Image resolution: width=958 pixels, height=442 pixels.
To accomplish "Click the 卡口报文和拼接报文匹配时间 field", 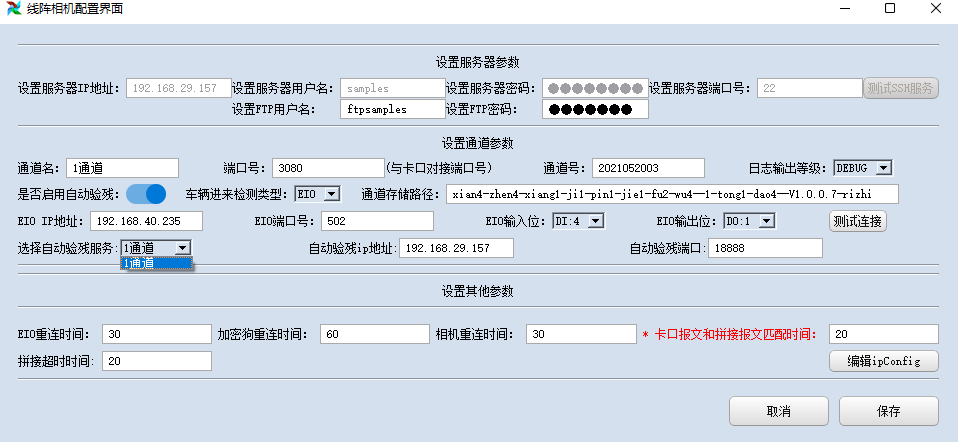I will pyautogui.click(x=884, y=334).
